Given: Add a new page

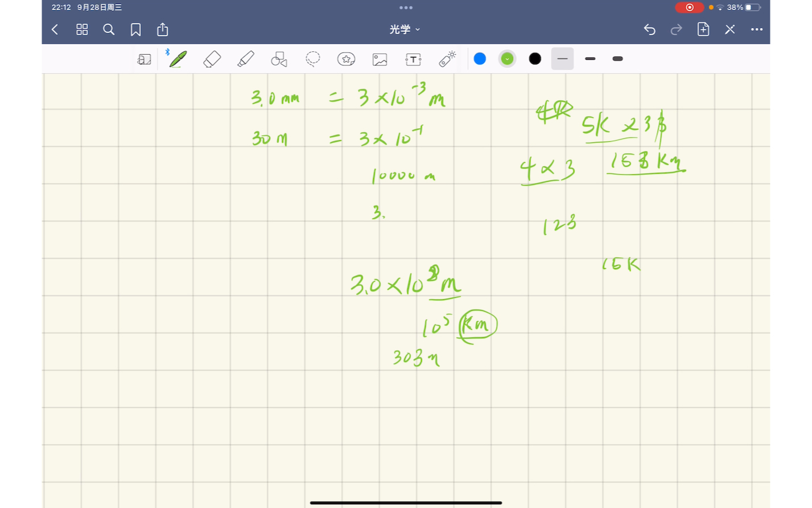Looking at the screenshot, I should 703,29.
